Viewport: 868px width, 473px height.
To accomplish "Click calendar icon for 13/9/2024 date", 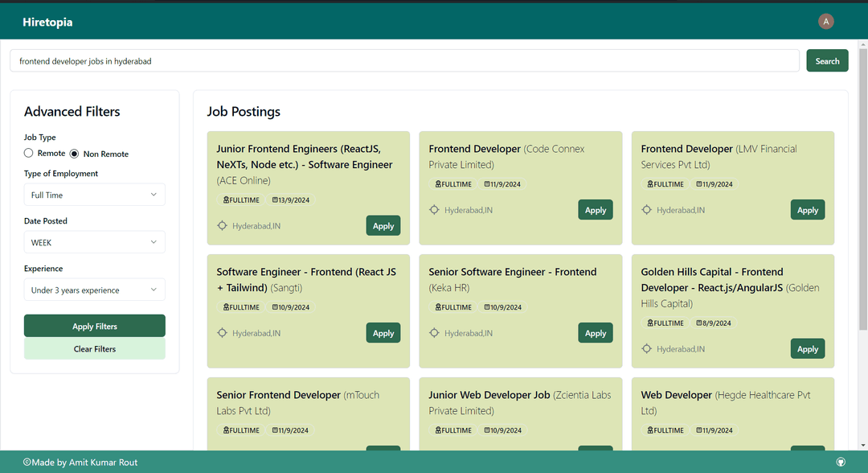I will (275, 200).
